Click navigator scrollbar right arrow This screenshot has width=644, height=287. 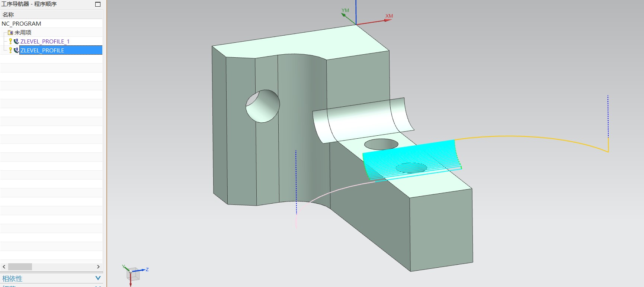click(x=98, y=267)
